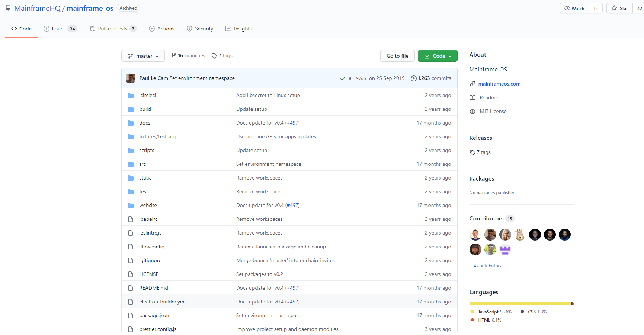Viewport: 644px width, 335px height.
Task: Click the branch icon next to 16 branches
Action: [x=173, y=56]
